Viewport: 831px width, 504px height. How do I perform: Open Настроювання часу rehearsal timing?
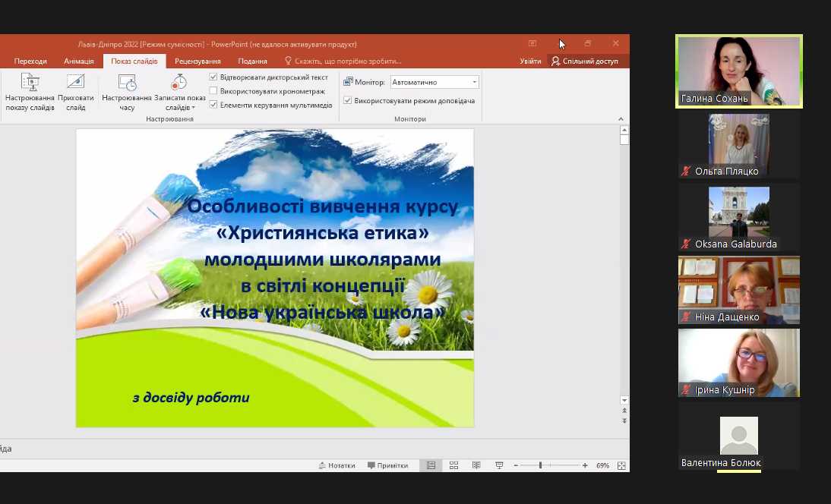(127, 92)
